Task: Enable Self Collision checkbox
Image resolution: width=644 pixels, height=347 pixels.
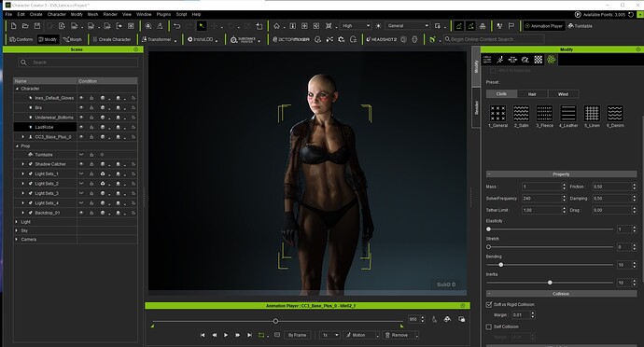Action: (489, 326)
